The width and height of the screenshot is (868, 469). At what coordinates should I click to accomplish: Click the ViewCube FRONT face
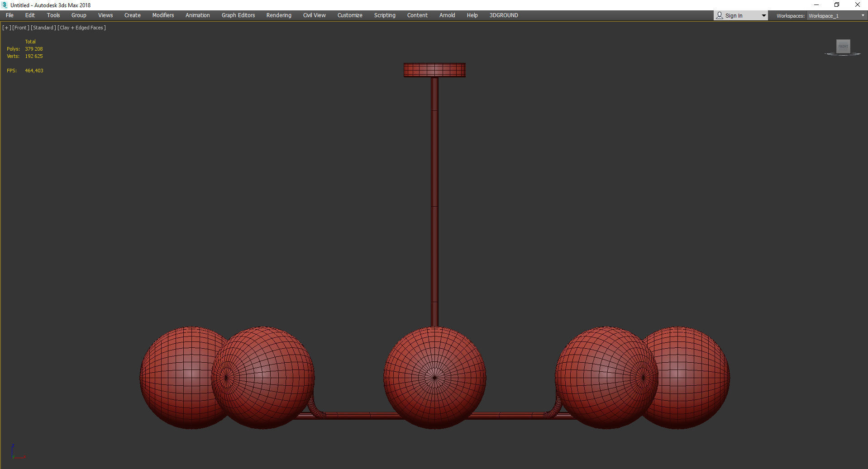click(843, 46)
